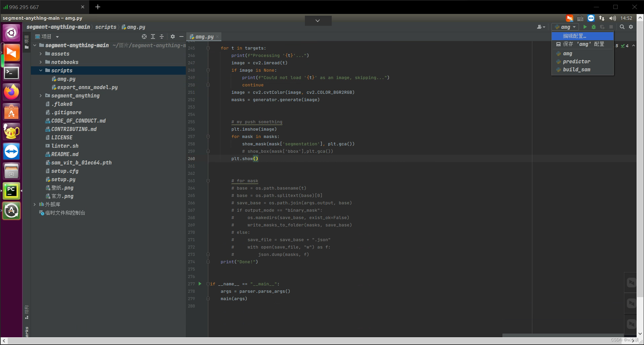
Task: Click the expand all icon in project panel
Action: (153, 37)
